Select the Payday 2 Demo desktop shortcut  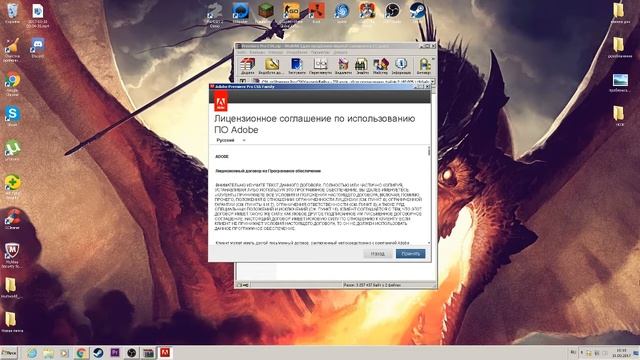215,15
